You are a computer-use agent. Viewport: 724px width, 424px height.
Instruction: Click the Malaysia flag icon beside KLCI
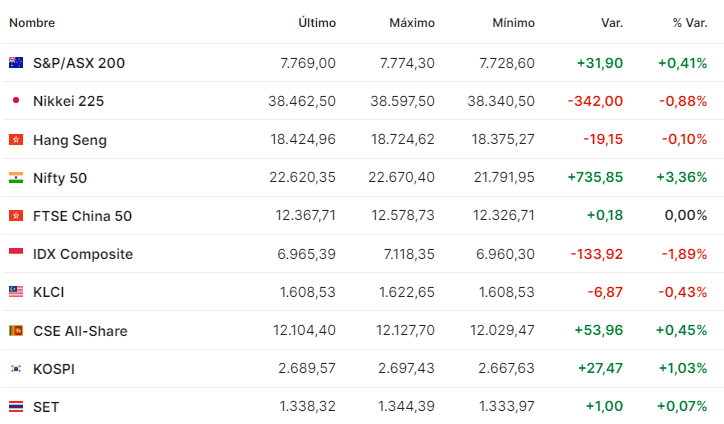pos(16,292)
